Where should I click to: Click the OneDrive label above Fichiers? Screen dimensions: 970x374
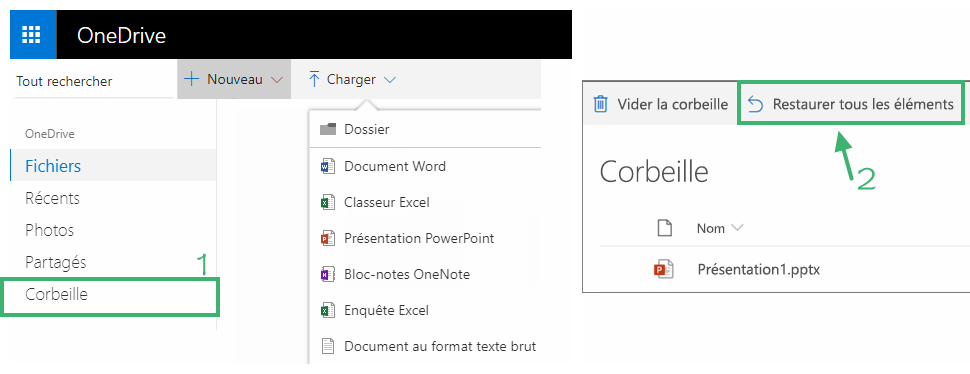point(49,134)
